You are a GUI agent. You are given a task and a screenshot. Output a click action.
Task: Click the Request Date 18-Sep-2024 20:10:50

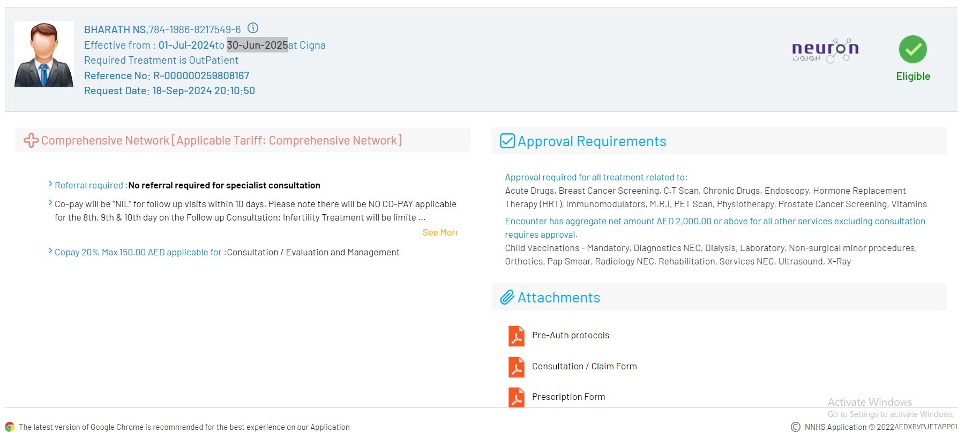point(169,90)
